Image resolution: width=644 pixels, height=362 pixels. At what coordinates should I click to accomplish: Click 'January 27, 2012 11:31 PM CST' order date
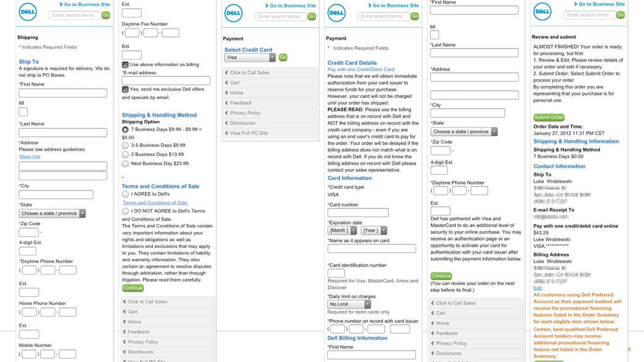pos(569,133)
